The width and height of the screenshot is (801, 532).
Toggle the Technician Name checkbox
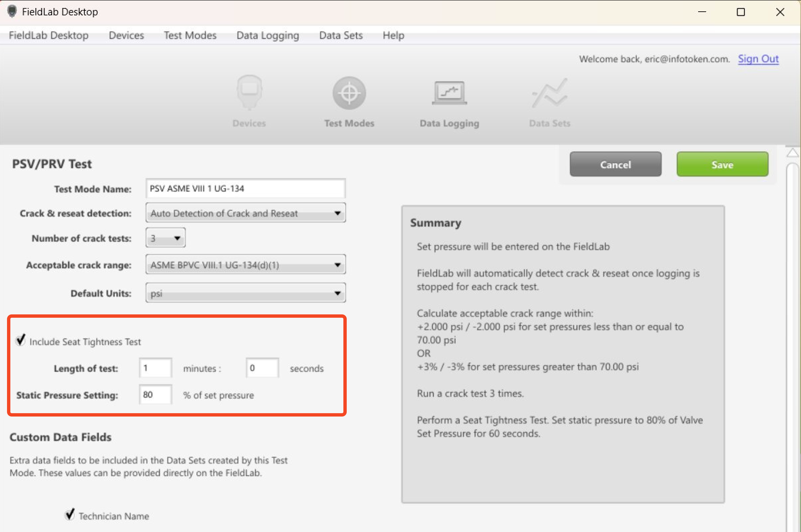(70, 514)
